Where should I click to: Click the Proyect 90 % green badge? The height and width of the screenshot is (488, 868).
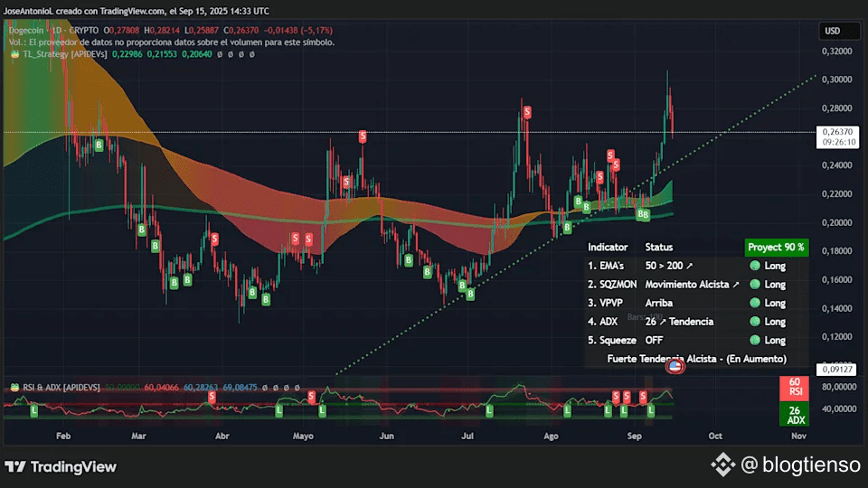[x=776, y=248]
